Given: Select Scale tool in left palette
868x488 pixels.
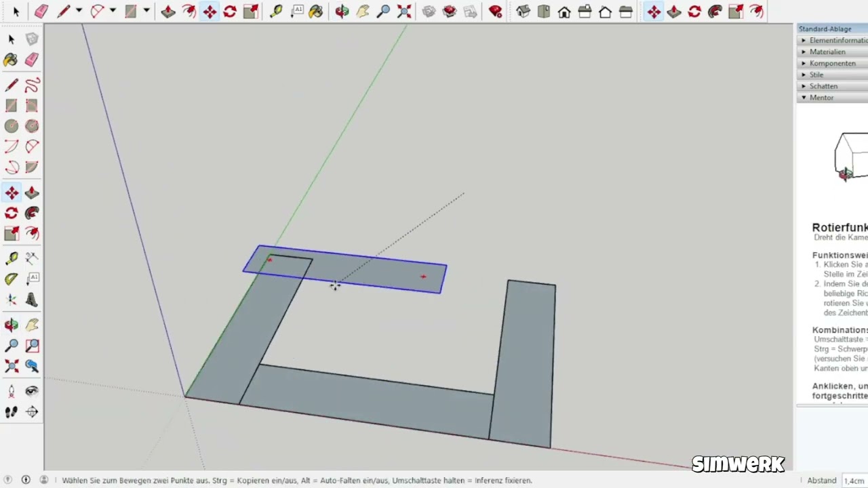Looking at the screenshot, I should (12, 234).
